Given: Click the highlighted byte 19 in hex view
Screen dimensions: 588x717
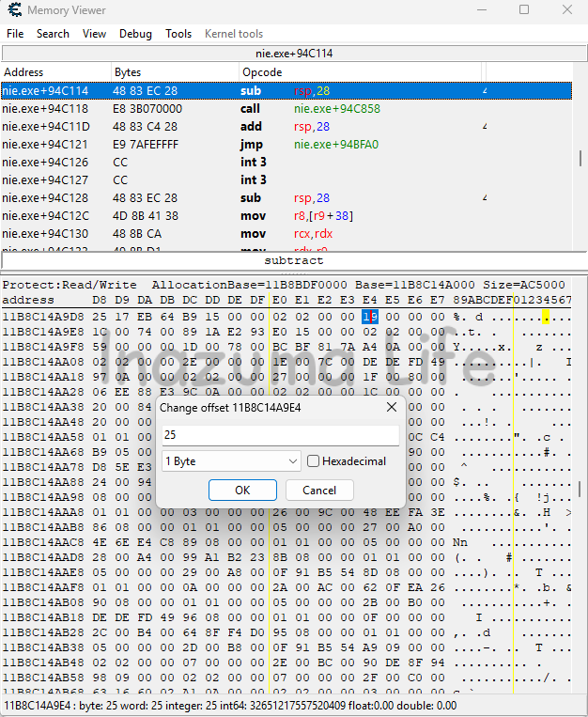Looking at the screenshot, I should click(370, 317).
